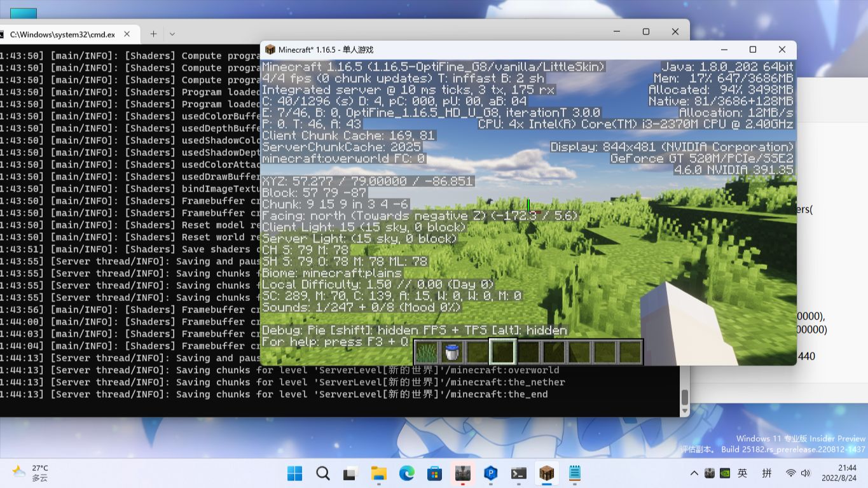The height and width of the screenshot is (488, 868).
Task: Click 'XYZ: 57.277 / 79.00000 / -86.851' text
Action: tap(368, 181)
